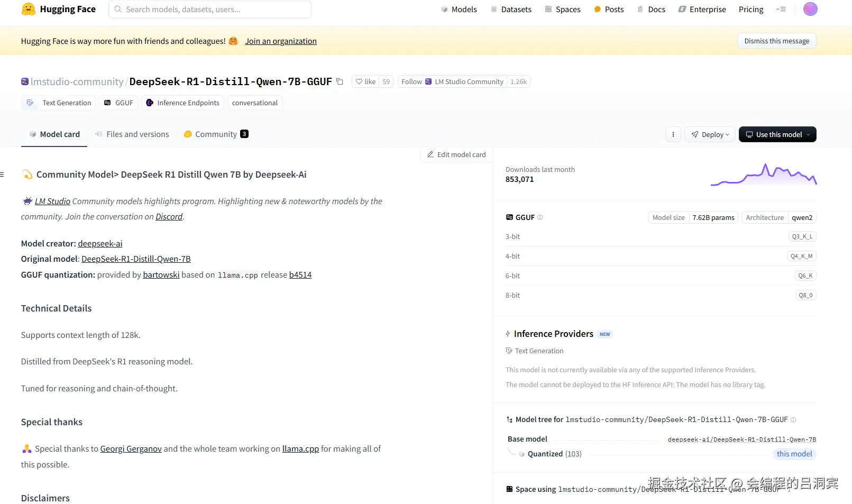This screenshot has width=852, height=504.
Task: Click the GGUF info icon
Action: point(540,217)
